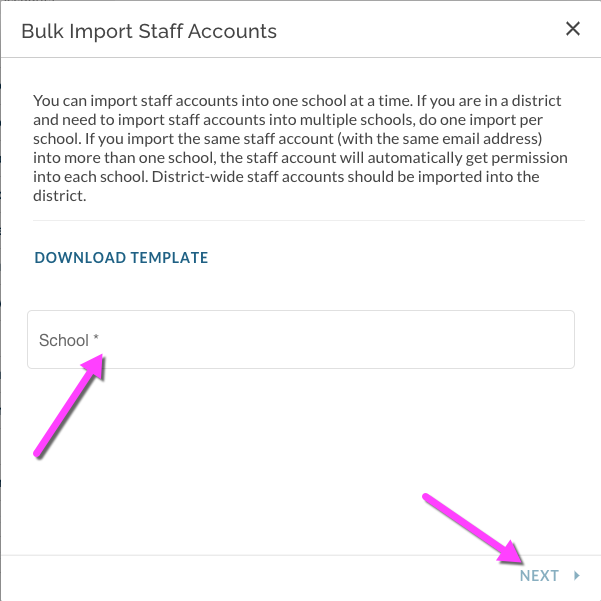Screen dimensions: 601x601
Task: Click the instructions paragraph about importing staff
Action: [x=300, y=148]
